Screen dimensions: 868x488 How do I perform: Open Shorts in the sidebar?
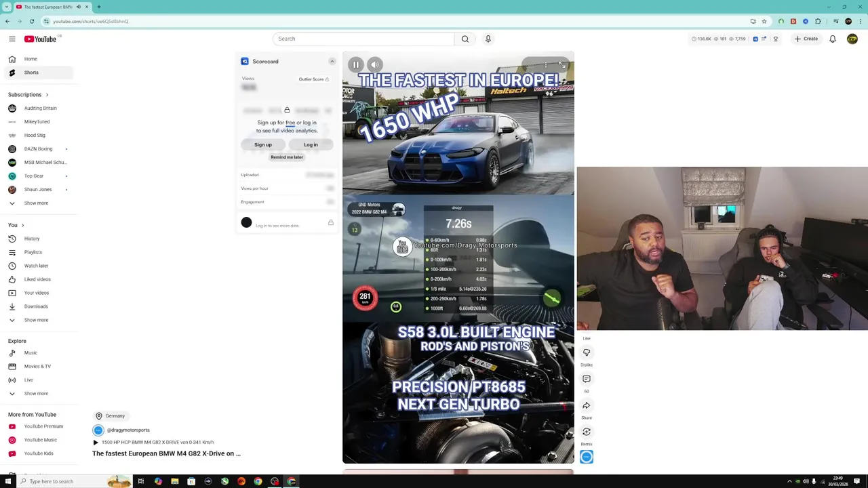click(x=38, y=73)
